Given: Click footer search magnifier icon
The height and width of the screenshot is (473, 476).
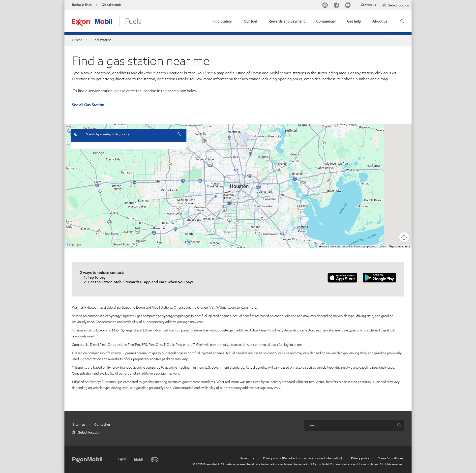Looking at the screenshot, I should (x=399, y=425).
